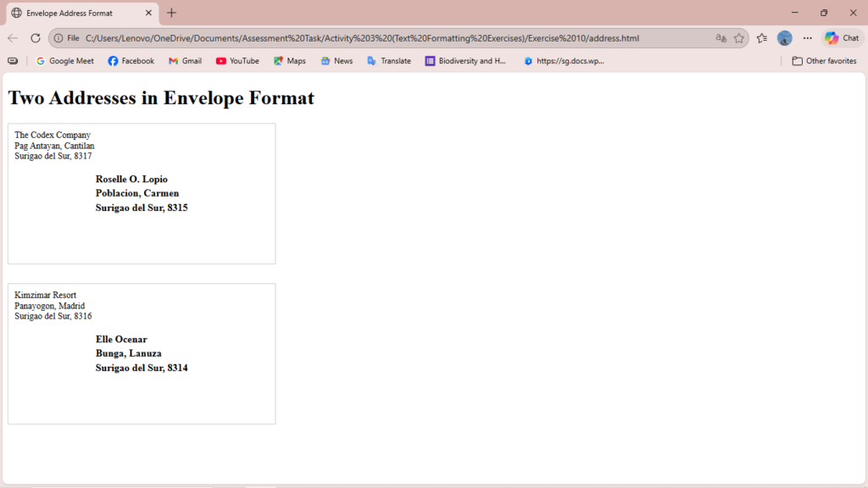Open Copilot Chat in the toolbar
Image resolution: width=868 pixels, height=488 pixels.
(x=842, y=38)
